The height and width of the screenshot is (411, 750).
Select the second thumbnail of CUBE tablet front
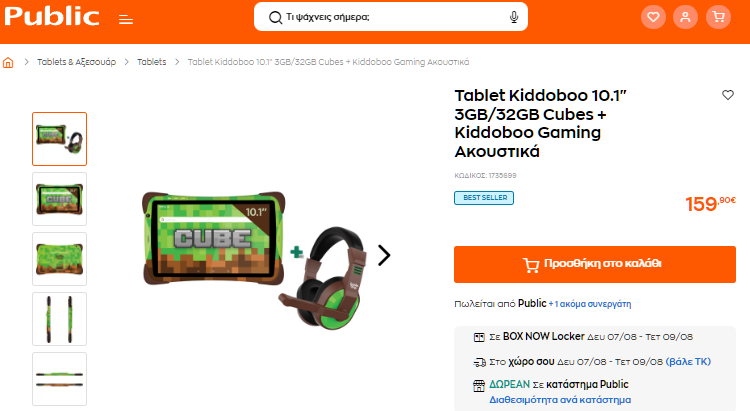click(x=59, y=199)
